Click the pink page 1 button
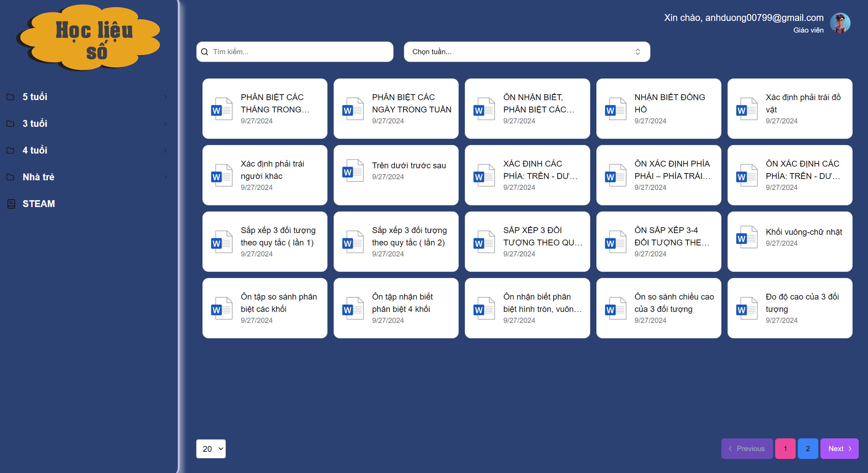 pos(785,449)
